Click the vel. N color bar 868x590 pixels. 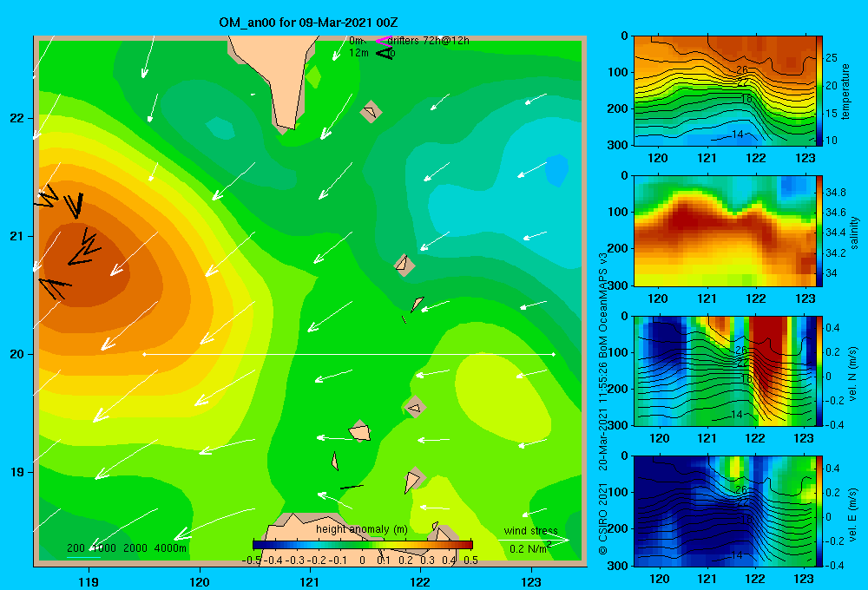click(x=819, y=370)
